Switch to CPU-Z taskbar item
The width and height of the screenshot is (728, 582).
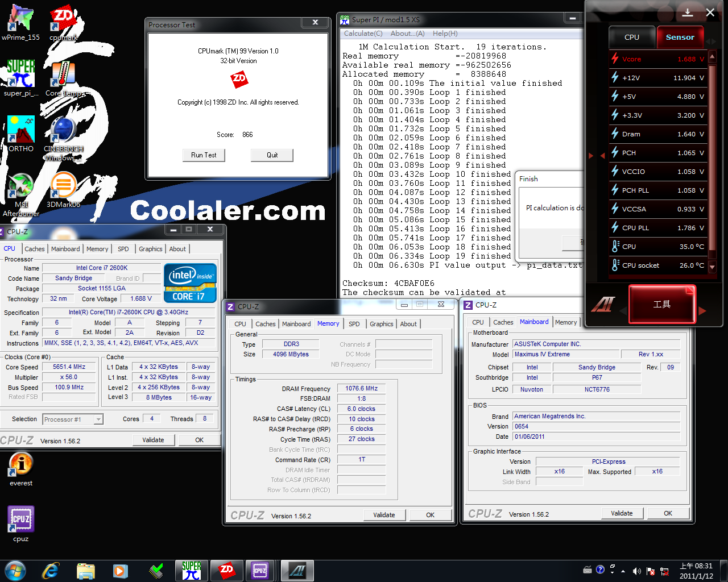click(x=260, y=571)
